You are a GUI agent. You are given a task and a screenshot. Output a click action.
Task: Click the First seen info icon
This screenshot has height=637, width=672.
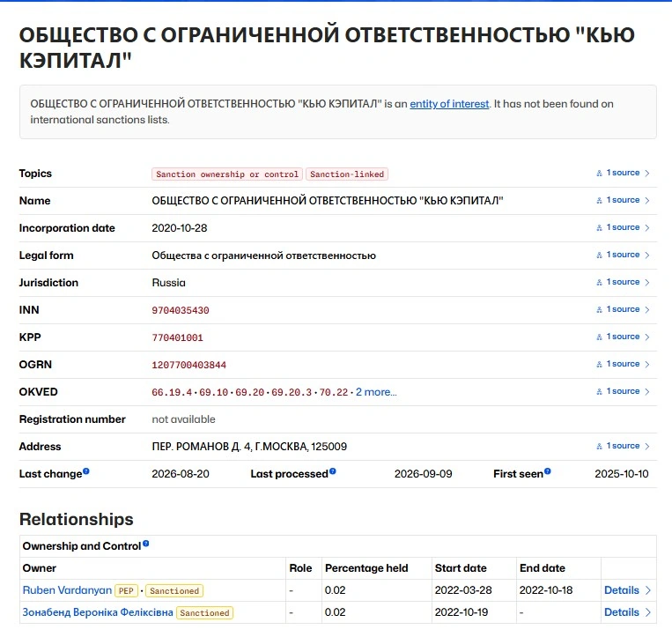[x=547, y=471]
